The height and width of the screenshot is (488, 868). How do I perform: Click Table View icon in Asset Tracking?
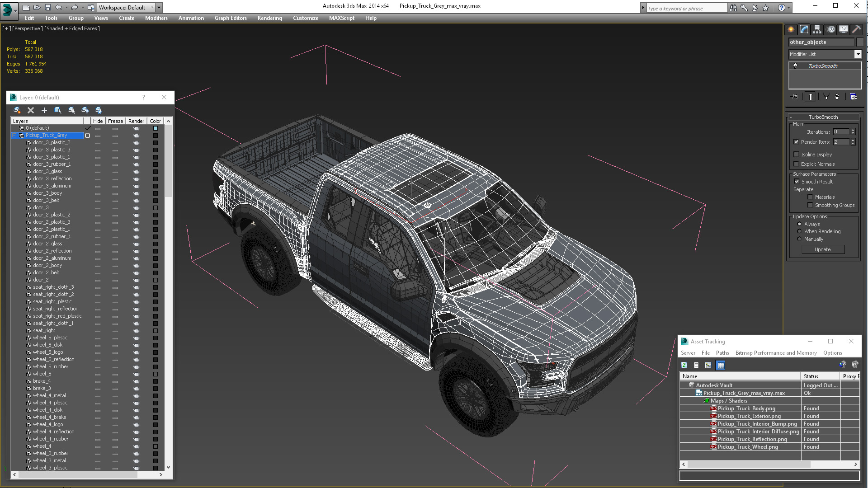pyautogui.click(x=721, y=365)
